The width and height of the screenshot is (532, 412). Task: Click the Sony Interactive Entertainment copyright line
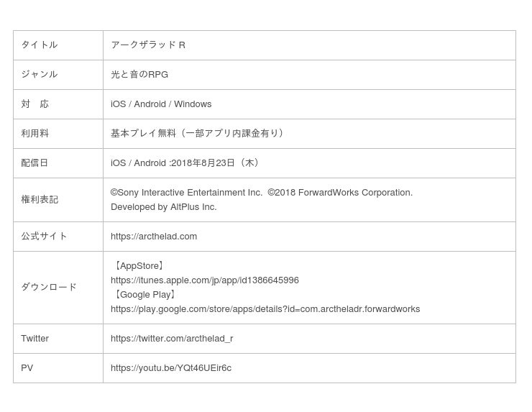click(x=262, y=193)
